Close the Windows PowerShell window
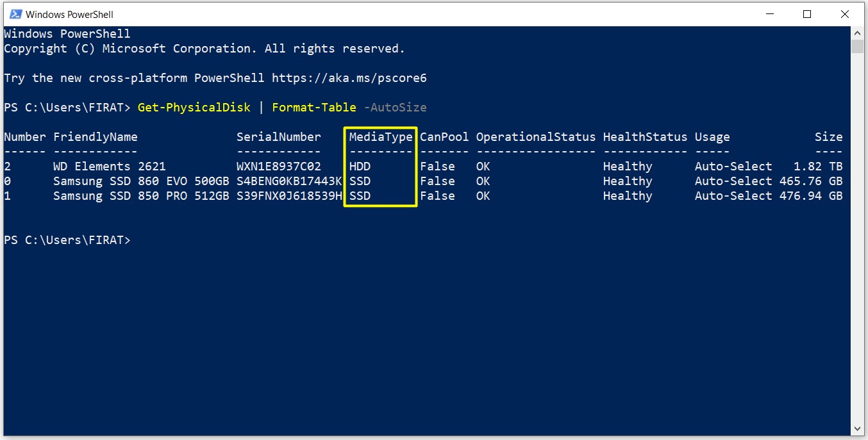868x440 pixels. (844, 14)
